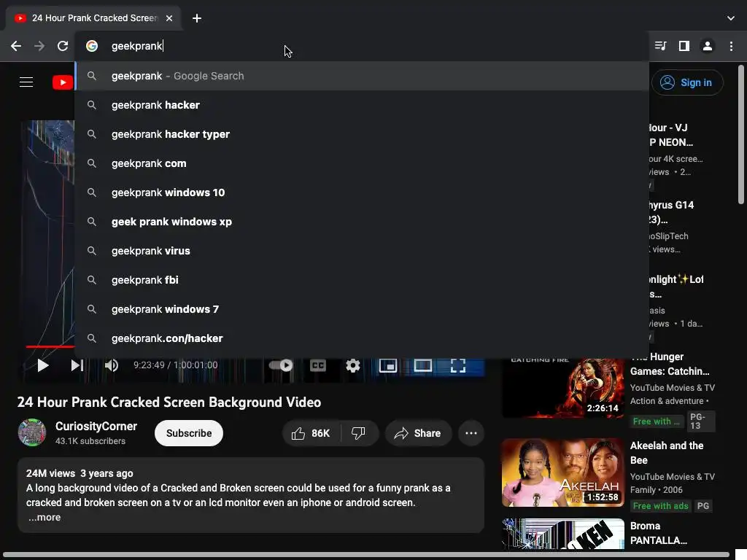Click the page vertical scrollbar

[x=741, y=135]
